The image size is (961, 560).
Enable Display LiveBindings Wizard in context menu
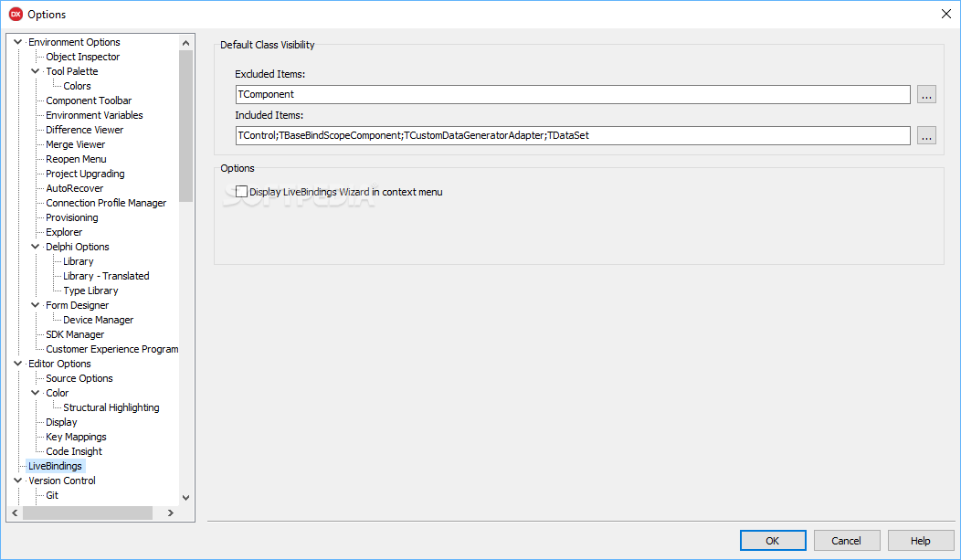click(x=241, y=192)
